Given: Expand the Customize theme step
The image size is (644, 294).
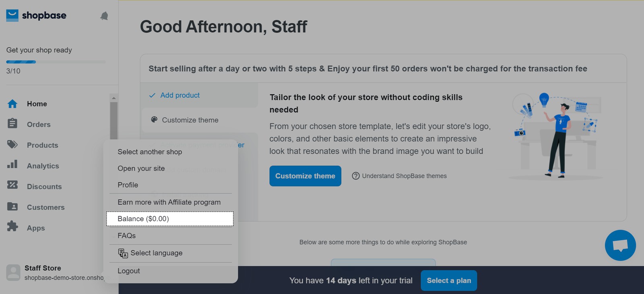Looking at the screenshot, I should [x=190, y=120].
